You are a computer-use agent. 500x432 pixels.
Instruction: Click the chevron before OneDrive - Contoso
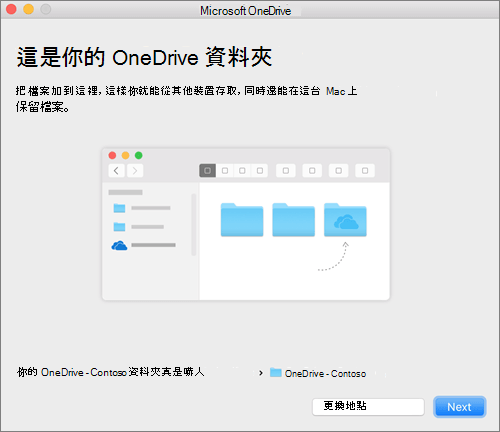(x=261, y=373)
